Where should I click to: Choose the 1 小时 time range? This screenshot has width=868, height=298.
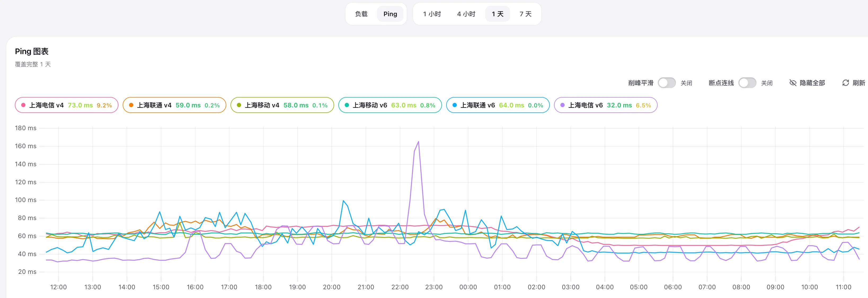click(432, 14)
